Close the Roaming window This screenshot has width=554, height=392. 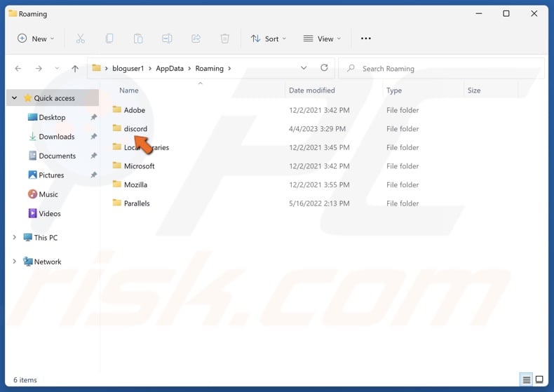(x=534, y=13)
